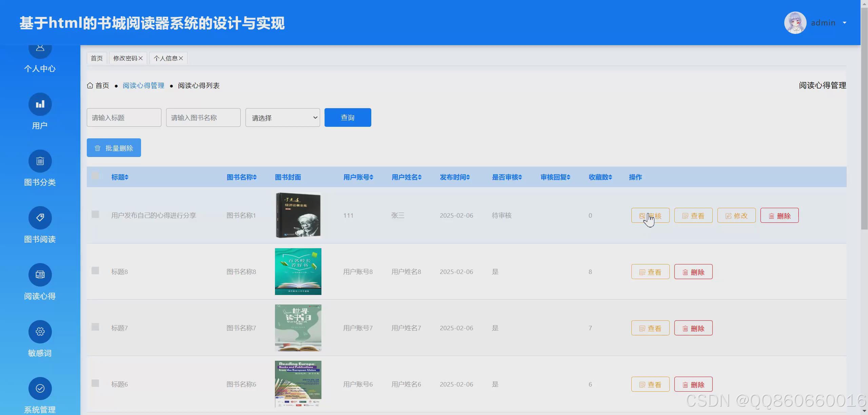Screen dimensions: 868x415
Task: Tick the select-all checkbox in table header
Action: click(x=95, y=176)
